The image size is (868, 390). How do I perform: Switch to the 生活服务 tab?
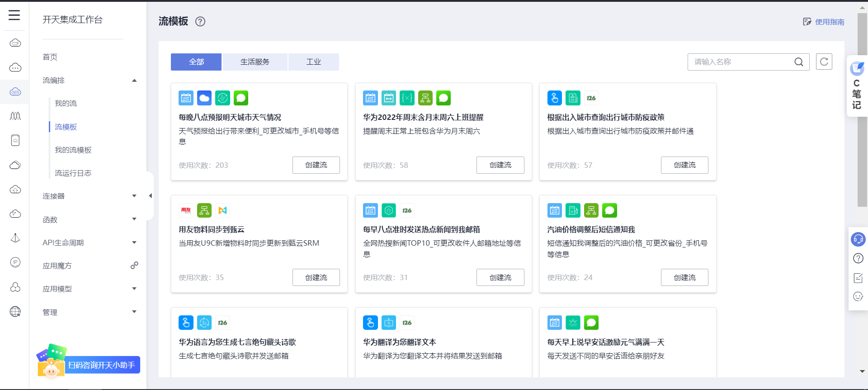pos(255,62)
